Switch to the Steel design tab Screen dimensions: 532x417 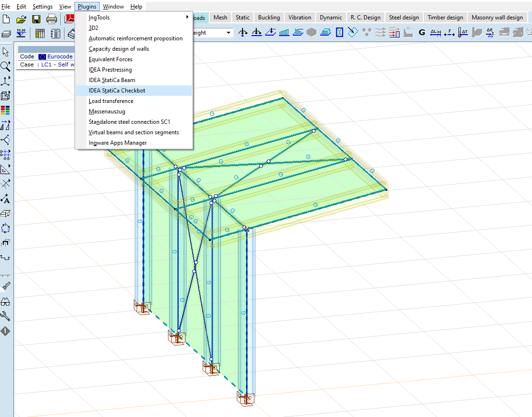click(x=404, y=17)
